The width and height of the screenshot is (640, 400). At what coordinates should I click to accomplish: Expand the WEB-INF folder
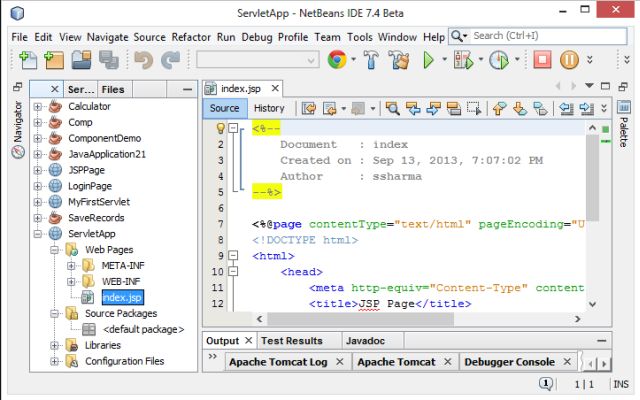(x=71, y=282)
